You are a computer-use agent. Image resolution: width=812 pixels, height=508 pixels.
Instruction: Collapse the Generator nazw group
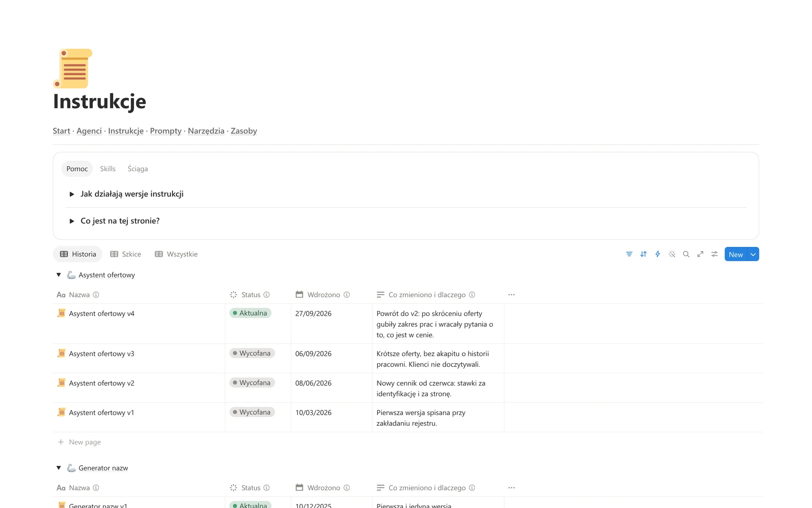[x=59, y=468]
